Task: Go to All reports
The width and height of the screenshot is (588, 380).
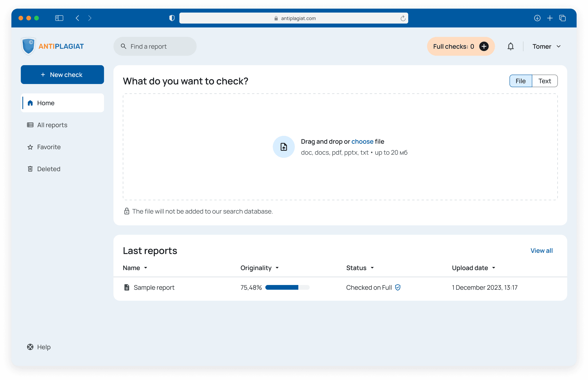Action: [52, 125]
